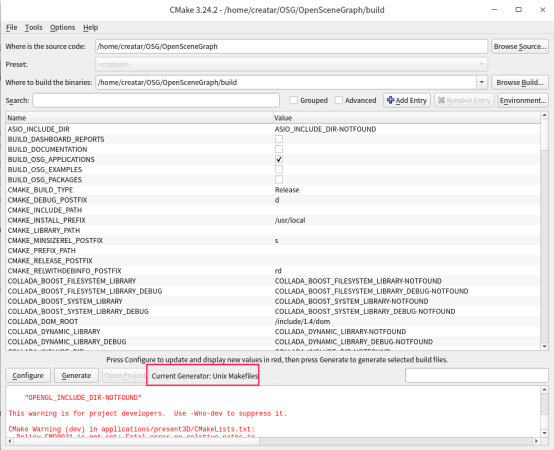Click the Add Entry plus icon
The image size is (554, 450).
point(390,100)
